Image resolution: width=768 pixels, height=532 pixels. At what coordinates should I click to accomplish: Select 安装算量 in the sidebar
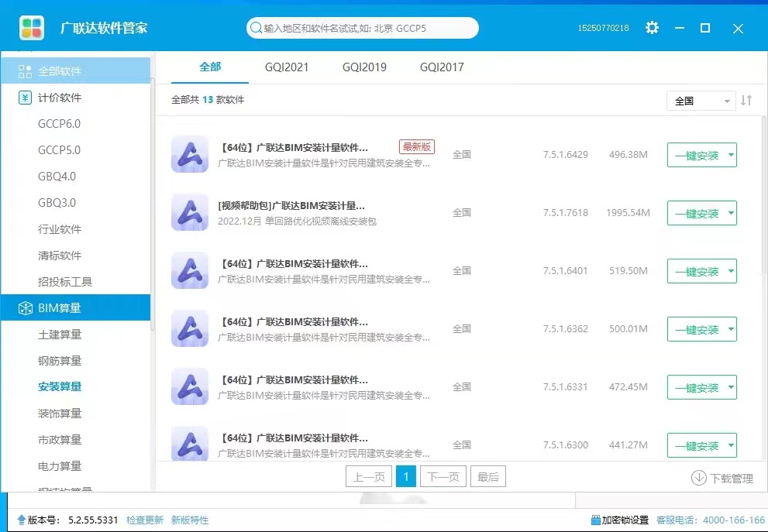click(60, 386)
